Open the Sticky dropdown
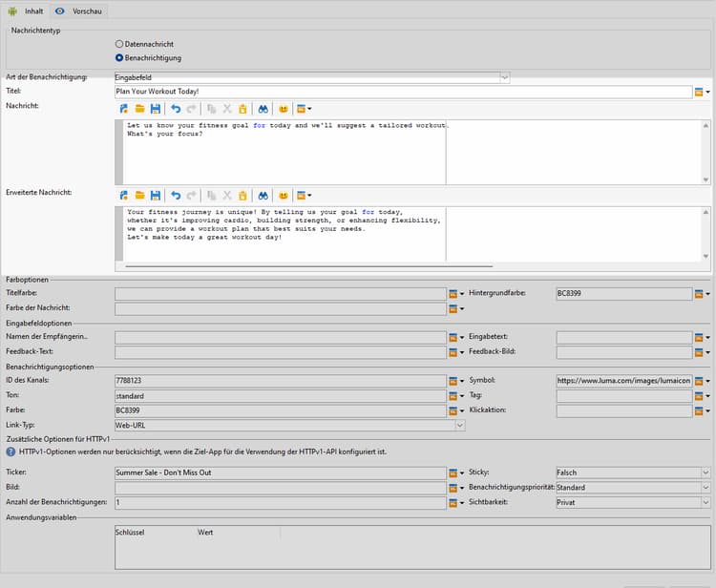The height and width of the screenshot is (588, 716). (x=705, y=472)
